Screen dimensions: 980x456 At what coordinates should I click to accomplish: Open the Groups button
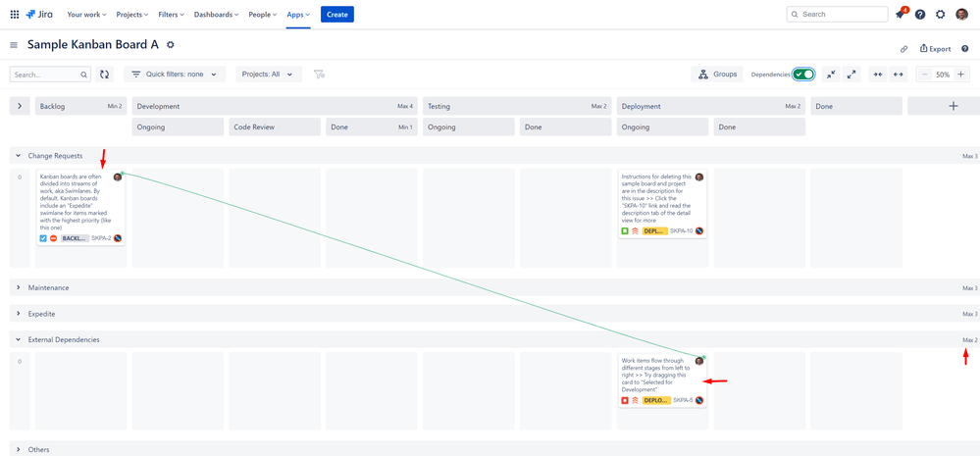[717, 75]
